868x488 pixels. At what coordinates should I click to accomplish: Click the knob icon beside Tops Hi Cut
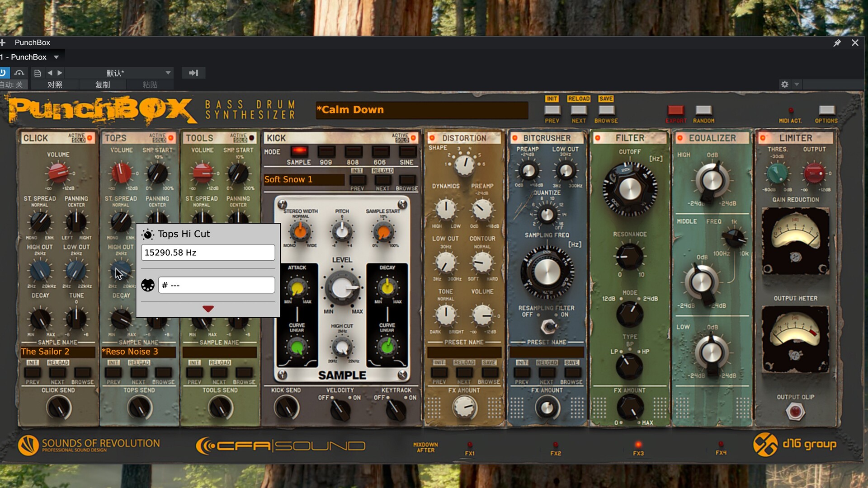(x=147, y=234)
